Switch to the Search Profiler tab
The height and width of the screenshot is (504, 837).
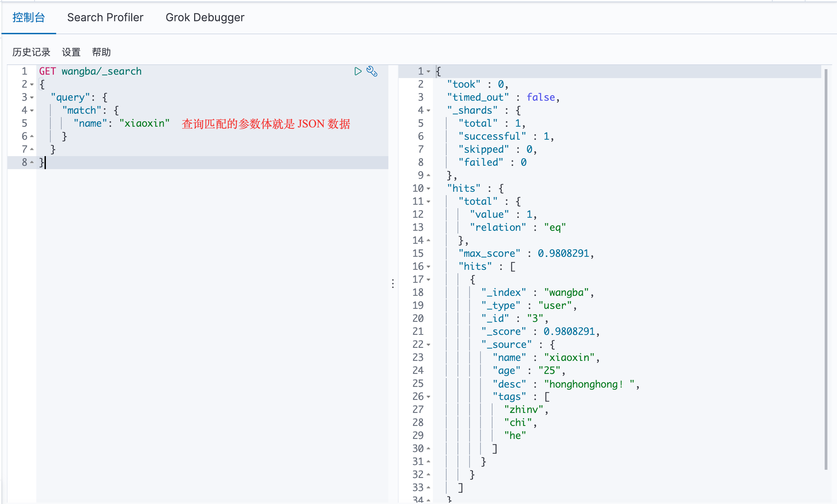point(105,17)
